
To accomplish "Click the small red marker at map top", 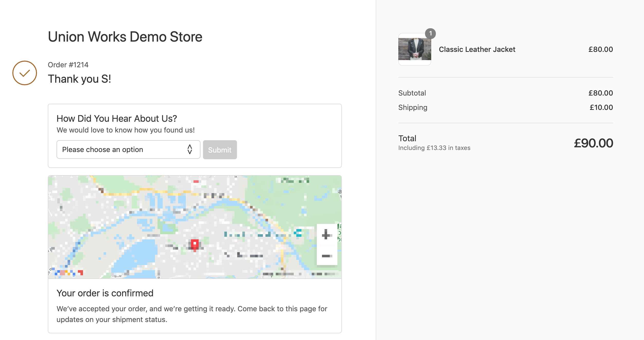I will point(196,182).
